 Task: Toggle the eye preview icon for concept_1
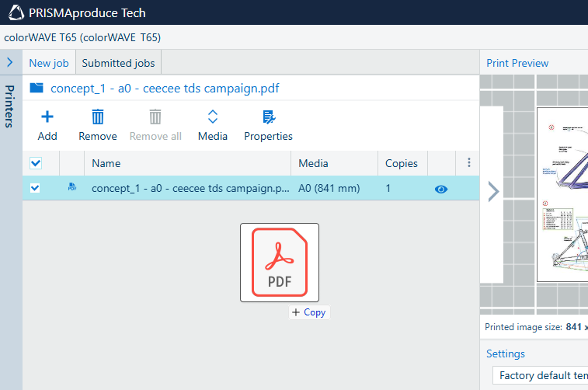tap(441, 189)
